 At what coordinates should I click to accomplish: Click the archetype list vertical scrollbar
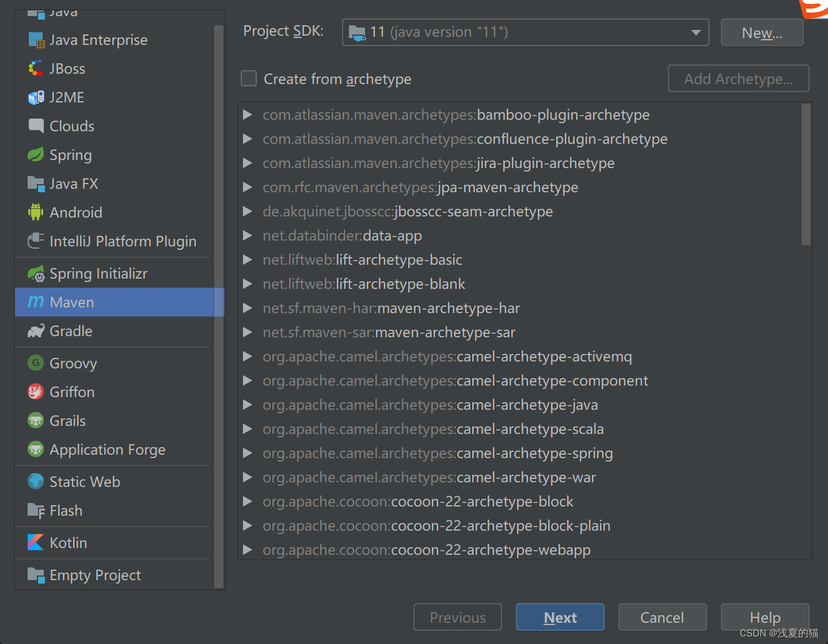(x=806, y=174)
